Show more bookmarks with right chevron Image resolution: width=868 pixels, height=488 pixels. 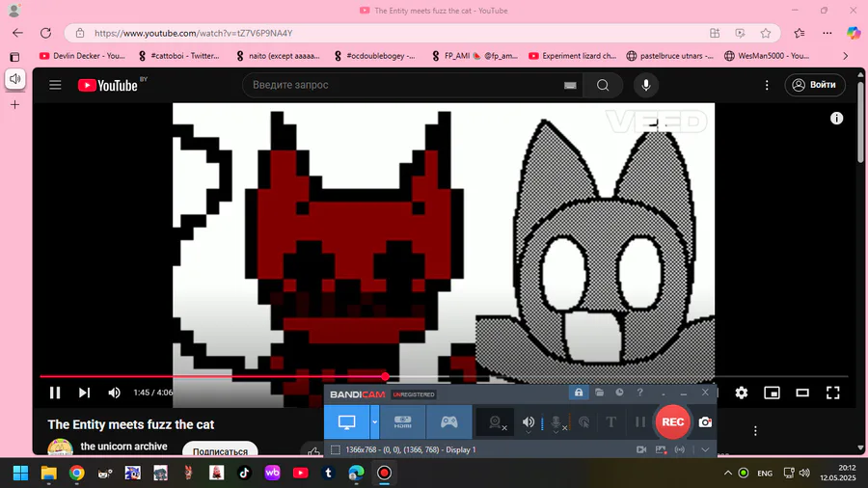(x=845, y=56)
